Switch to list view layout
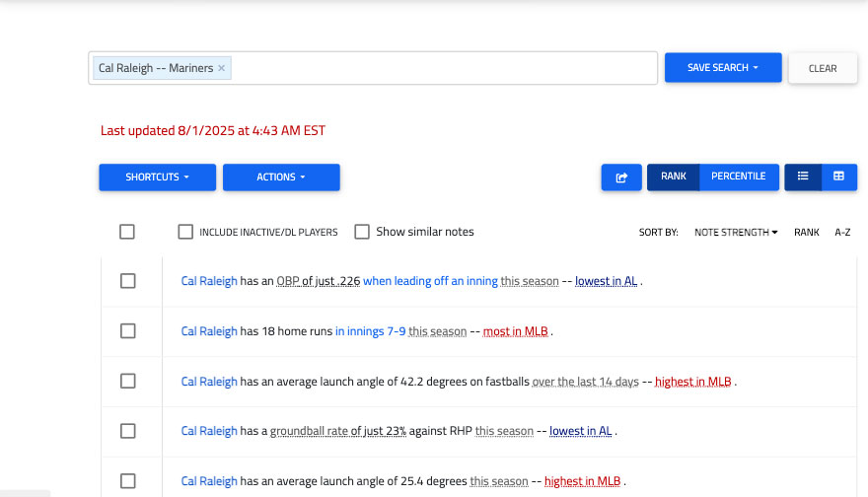This screenshot has width=868, height=497. (803, 177)
